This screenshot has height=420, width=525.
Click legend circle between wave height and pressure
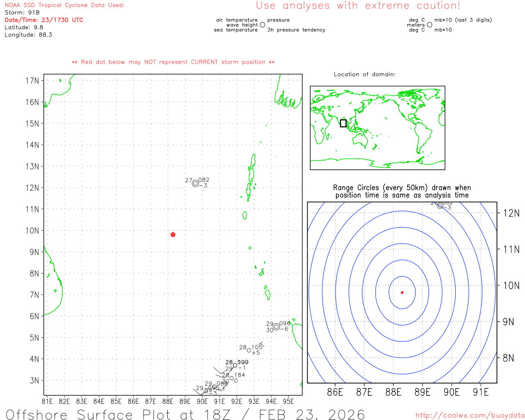point(262,25)
